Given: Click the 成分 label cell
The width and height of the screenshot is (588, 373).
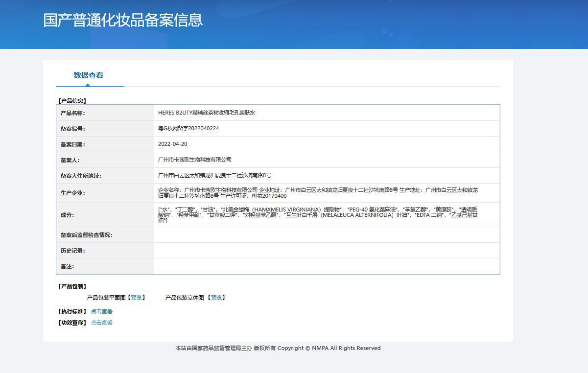Looking at the screenshot, I should coord(105,215).
